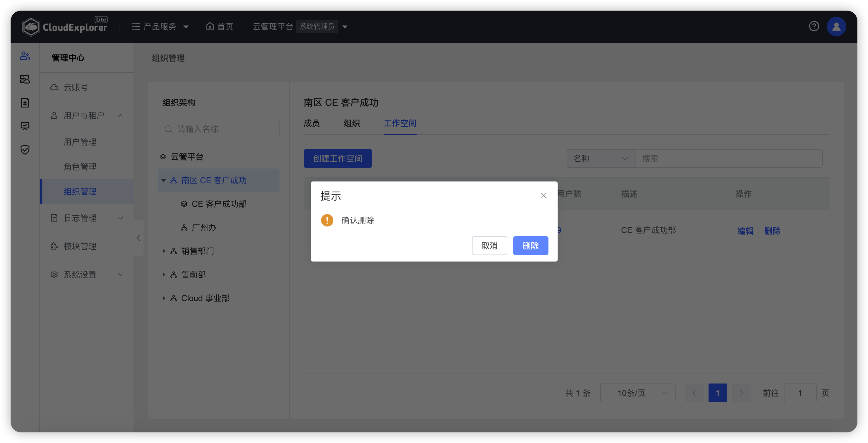Switch to the 成员 tab

click(312, 123)
